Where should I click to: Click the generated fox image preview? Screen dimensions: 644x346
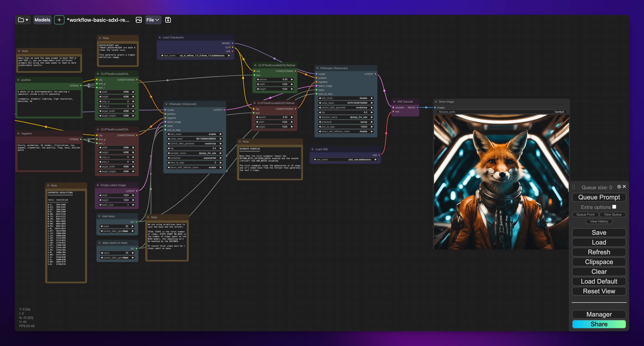501,182
